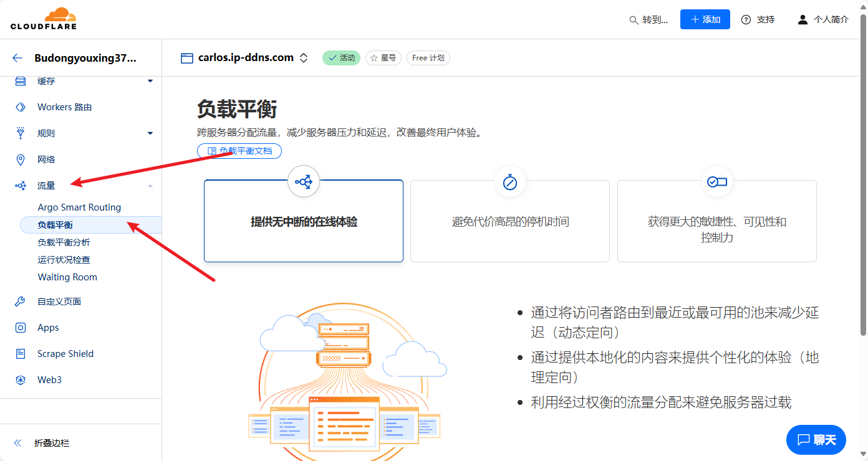Click the 负载平衡 page heading
The width and height of the screenshot is (868, 461).
tap(237, 109)
